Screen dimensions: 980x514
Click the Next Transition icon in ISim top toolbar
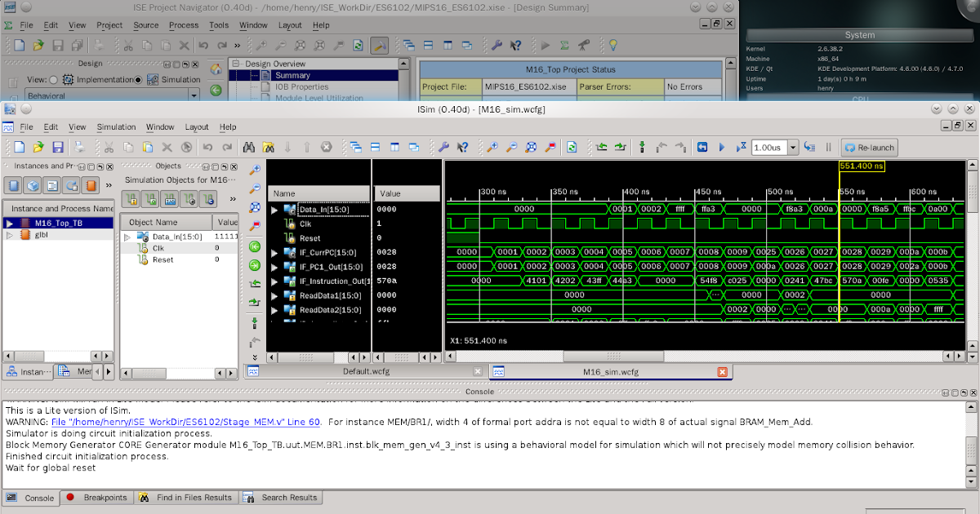[621, 148]
